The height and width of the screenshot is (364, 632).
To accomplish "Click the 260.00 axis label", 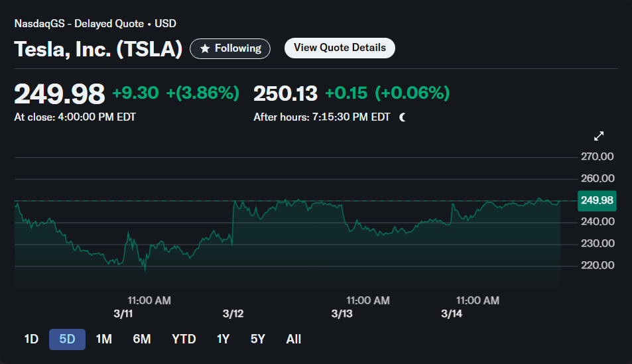I will click(x=598, y=178).
